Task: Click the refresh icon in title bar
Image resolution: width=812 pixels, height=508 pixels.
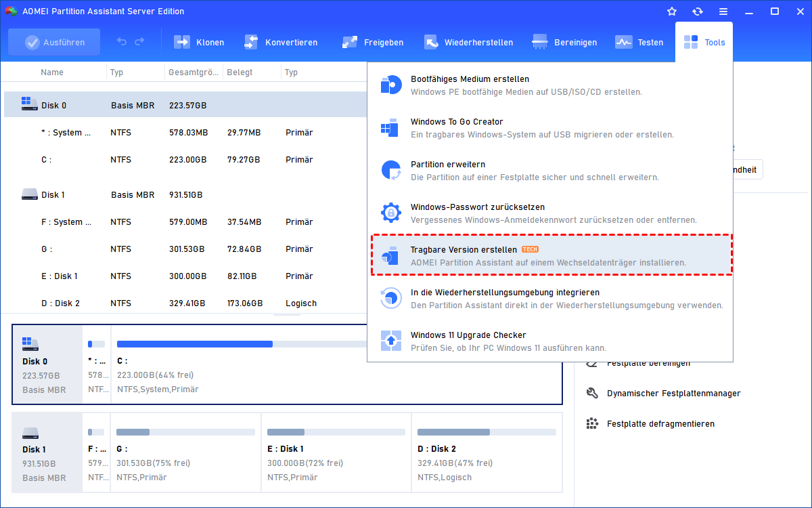Action: click(x=698, y=12)
